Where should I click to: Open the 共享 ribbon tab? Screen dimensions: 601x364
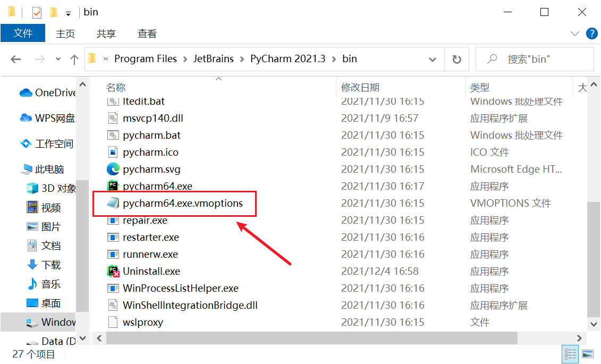click(106, 33)
